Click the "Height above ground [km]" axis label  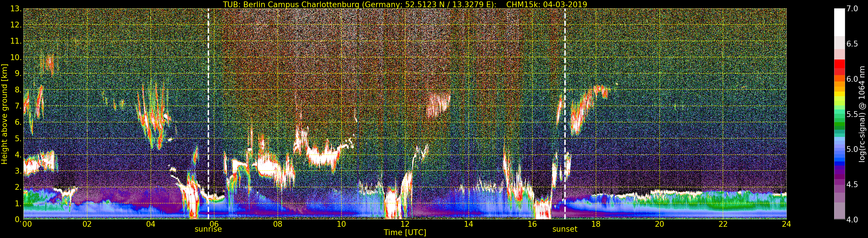coord(4,114)
